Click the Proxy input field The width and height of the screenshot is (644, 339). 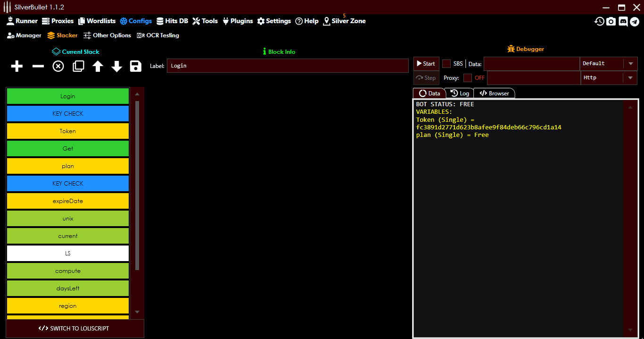[x=534, y=78]
